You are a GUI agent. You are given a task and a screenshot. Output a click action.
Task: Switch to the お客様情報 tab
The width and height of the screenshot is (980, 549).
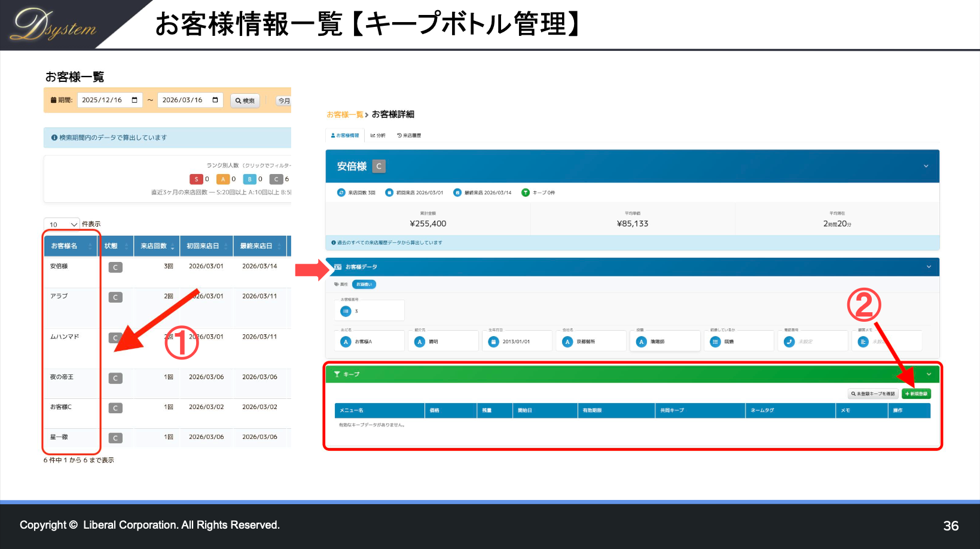(x=345, y=135)
